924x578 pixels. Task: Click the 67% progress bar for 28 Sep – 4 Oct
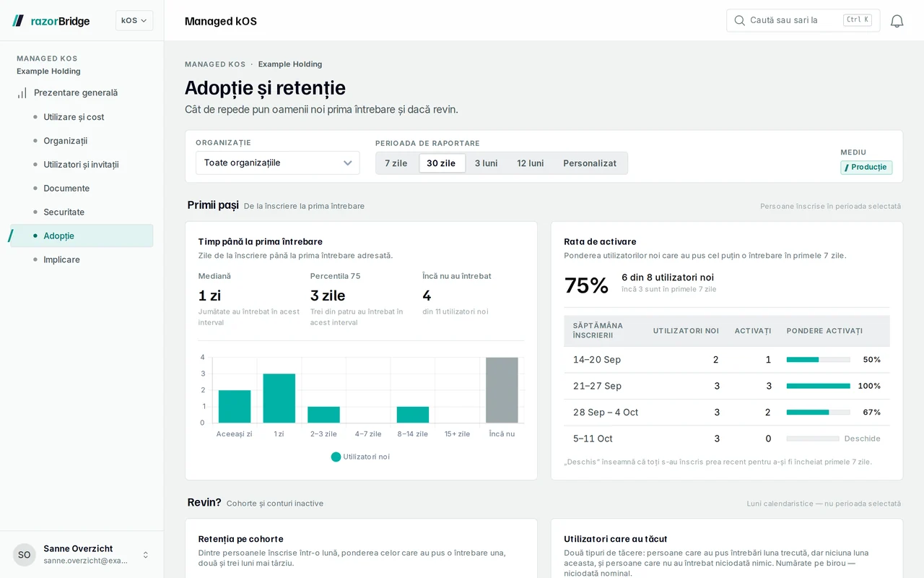818,413
